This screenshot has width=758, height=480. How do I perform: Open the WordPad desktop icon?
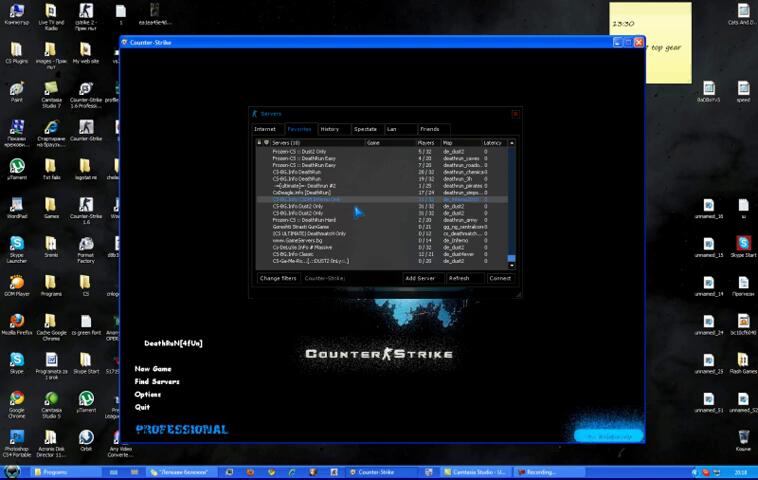pos(17,205)
